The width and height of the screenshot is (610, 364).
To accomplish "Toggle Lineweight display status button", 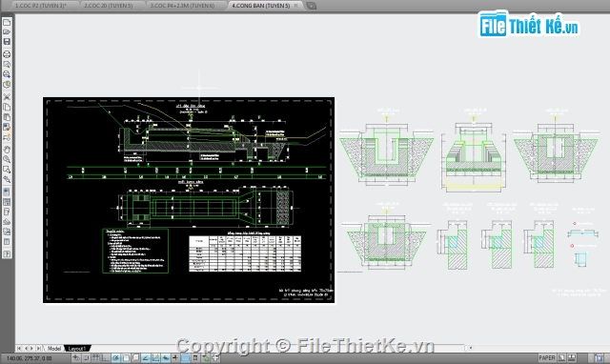I will pos(175,357).
